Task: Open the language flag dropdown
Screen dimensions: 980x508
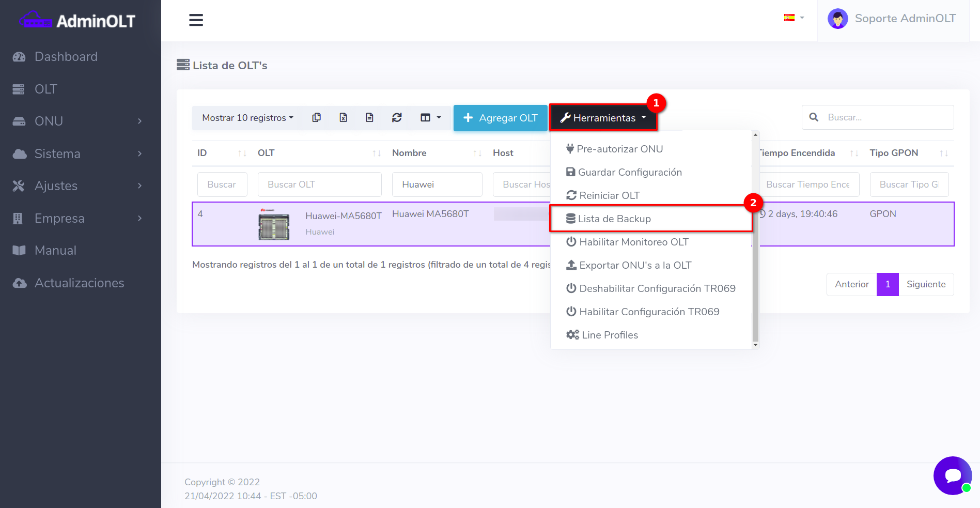Action: [x=794, y=18]
